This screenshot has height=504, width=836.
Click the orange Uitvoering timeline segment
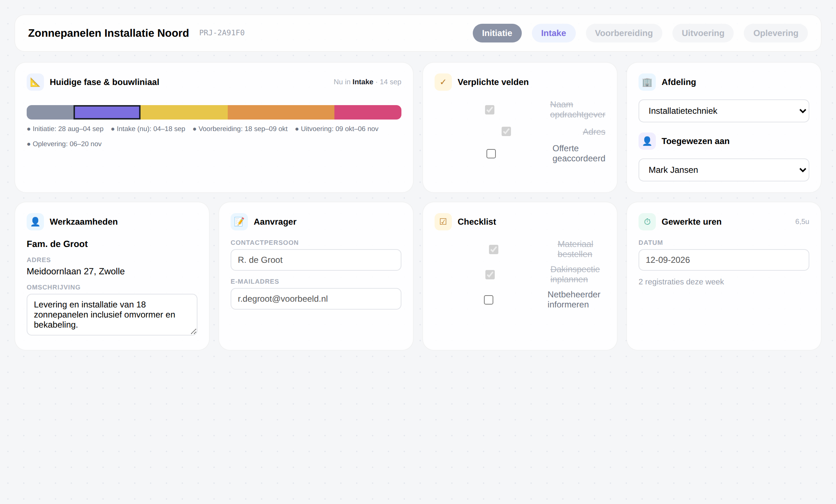pyautogui.click(x=281, y=112)
